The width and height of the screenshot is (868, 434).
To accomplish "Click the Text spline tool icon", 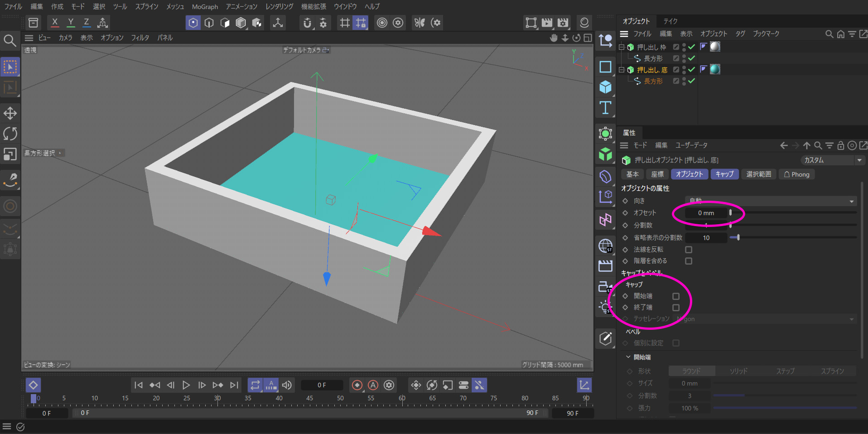I will (x=605, y=108).
